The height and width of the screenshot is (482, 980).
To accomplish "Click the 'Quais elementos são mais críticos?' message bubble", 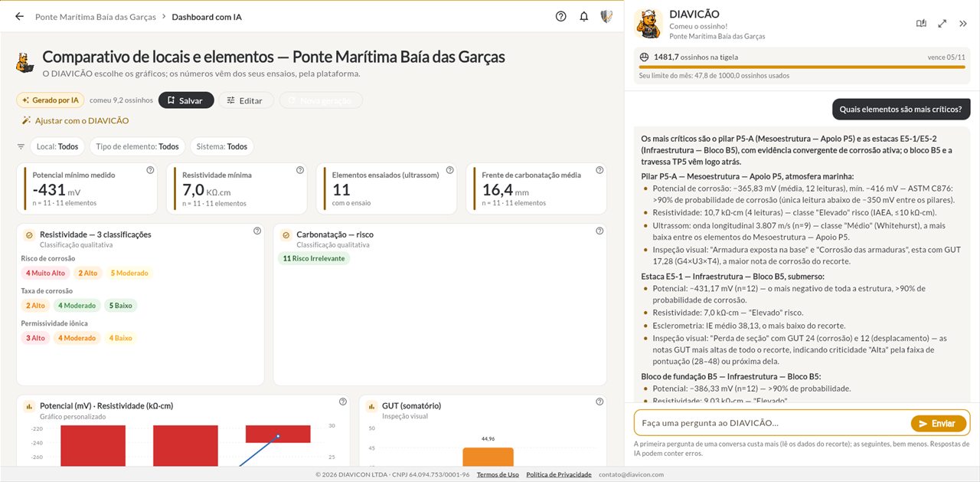I will pos(901,110).
